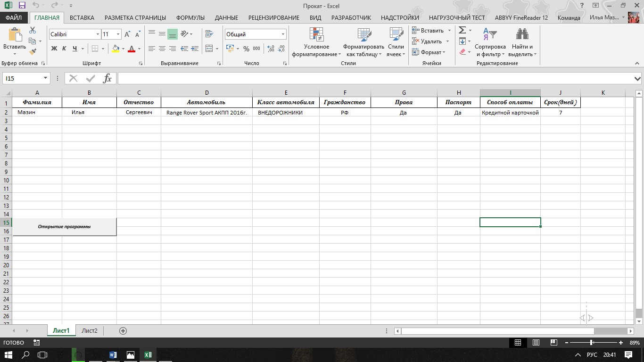Apply cell borders with the Borders icon
Image resolution: width=644 pixels, height=362 pixels.
(95, 49)
